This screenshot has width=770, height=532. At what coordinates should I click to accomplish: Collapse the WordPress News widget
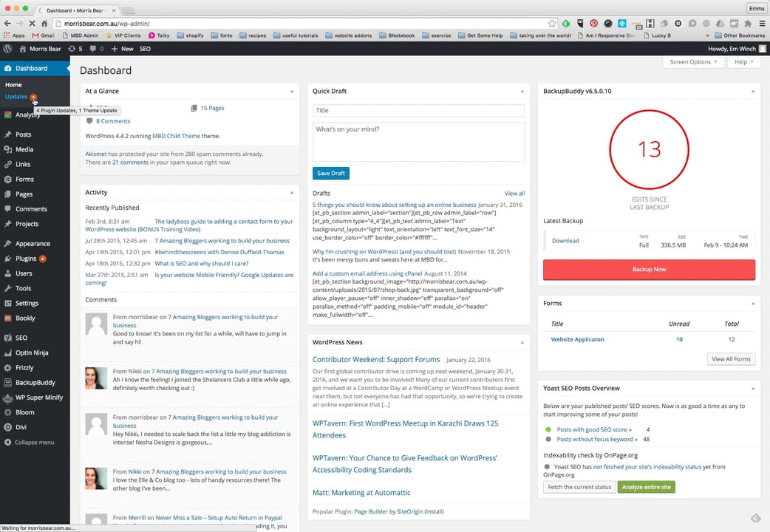[x=522, y=342]
